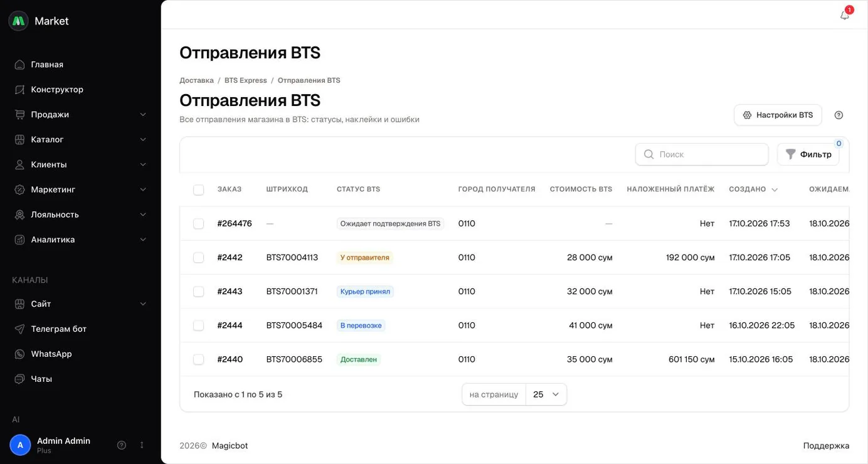The height and width of the screenshot is (464, 868).
Task: Click the Продажи cart icon
Action: [x=19, y=115]
